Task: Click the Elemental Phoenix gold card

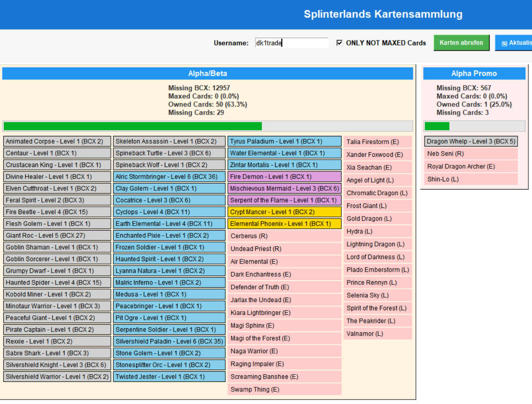Action: pos(284,224)
